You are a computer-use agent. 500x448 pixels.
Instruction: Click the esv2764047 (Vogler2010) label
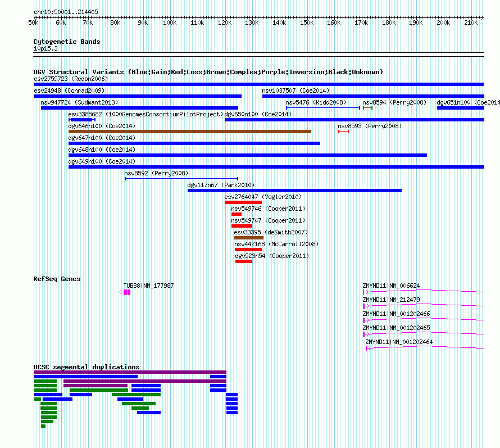click(x=263, y=197)
